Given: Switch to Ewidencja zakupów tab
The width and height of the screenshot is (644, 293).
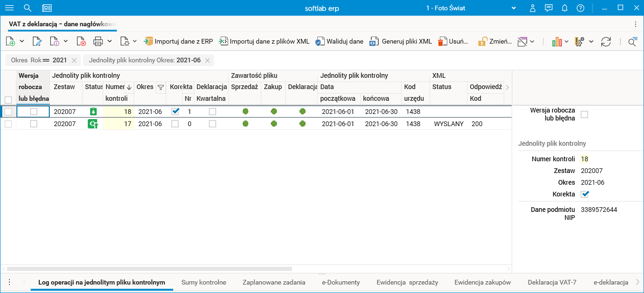Looking at the screenshot, I should [x=483, y=282].
